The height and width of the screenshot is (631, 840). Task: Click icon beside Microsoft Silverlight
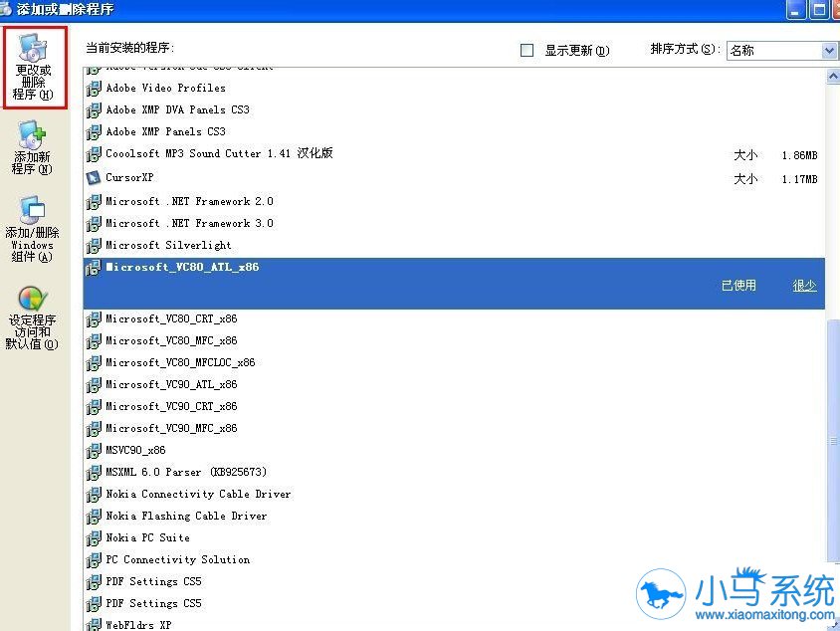pyautogui.click(x=94, y=246)
